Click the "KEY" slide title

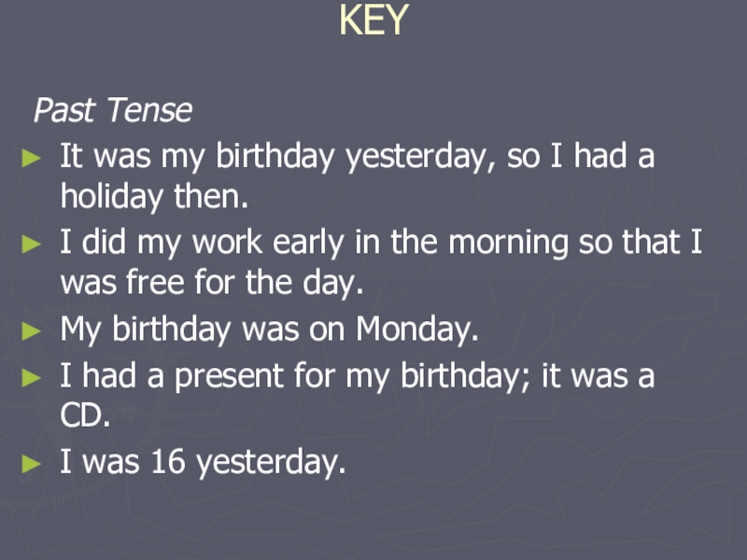point(373,21)
